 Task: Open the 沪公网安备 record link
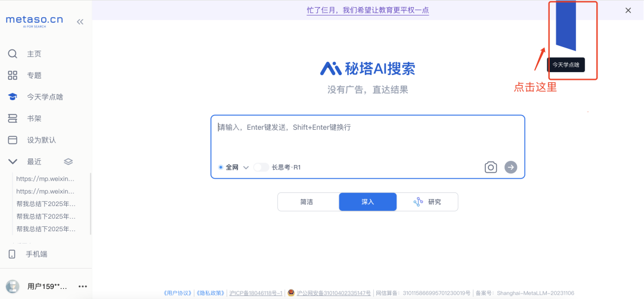[334, 293]
